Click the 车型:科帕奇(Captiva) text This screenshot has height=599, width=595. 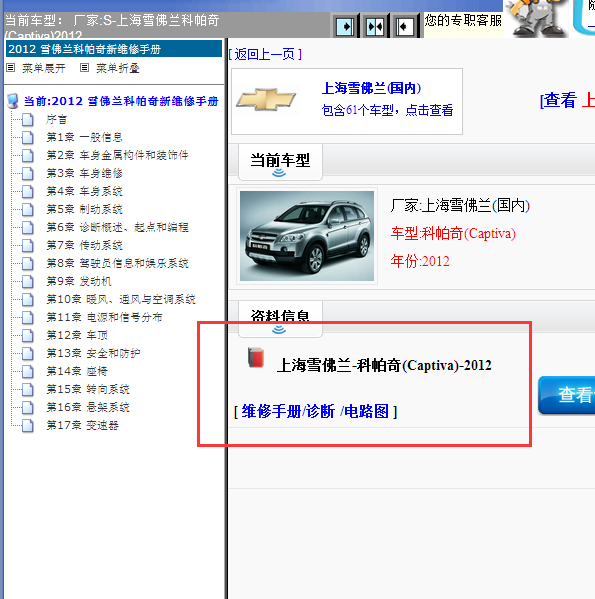pos(453,233)
